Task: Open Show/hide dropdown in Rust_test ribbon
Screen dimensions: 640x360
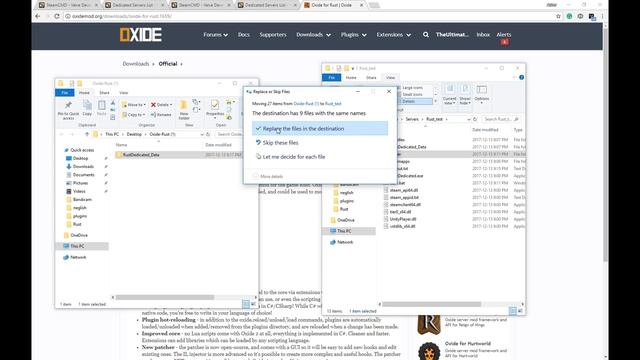Action: click(x=465, y=95)
